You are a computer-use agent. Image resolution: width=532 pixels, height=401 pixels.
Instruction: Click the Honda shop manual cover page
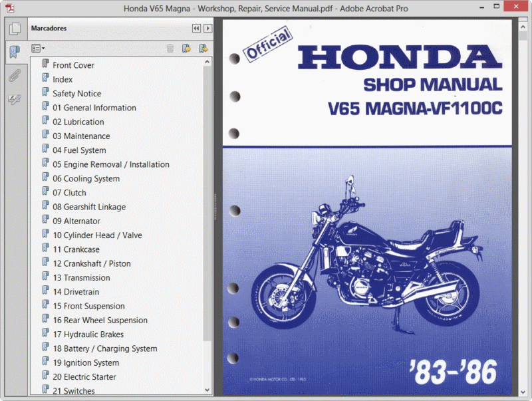pyautogui.click(x=367, y=207)
